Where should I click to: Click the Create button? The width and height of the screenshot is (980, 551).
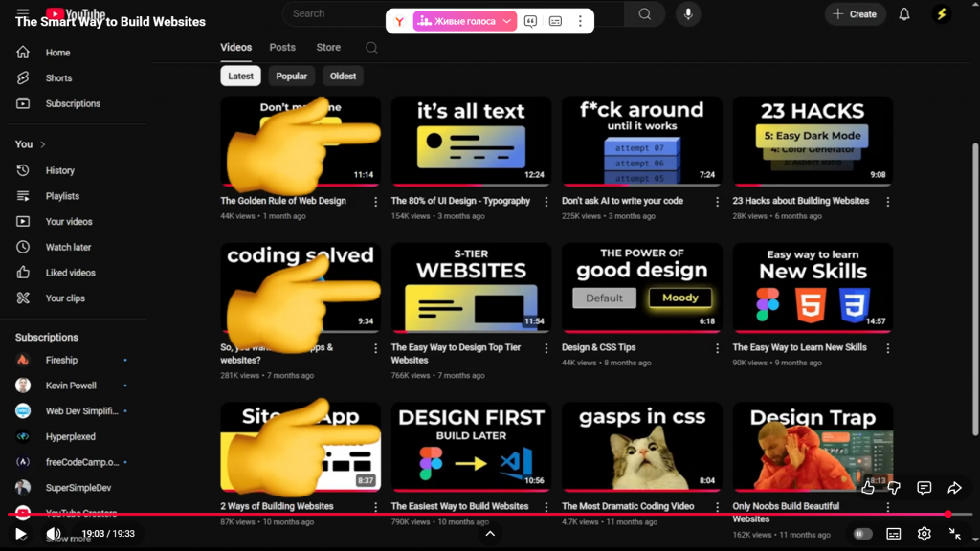855,14
